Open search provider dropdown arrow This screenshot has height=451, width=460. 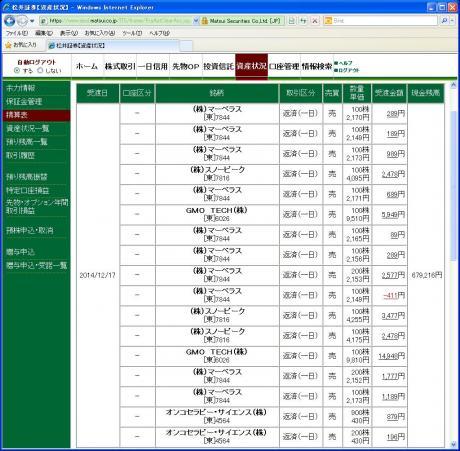(x=452, y=21)
